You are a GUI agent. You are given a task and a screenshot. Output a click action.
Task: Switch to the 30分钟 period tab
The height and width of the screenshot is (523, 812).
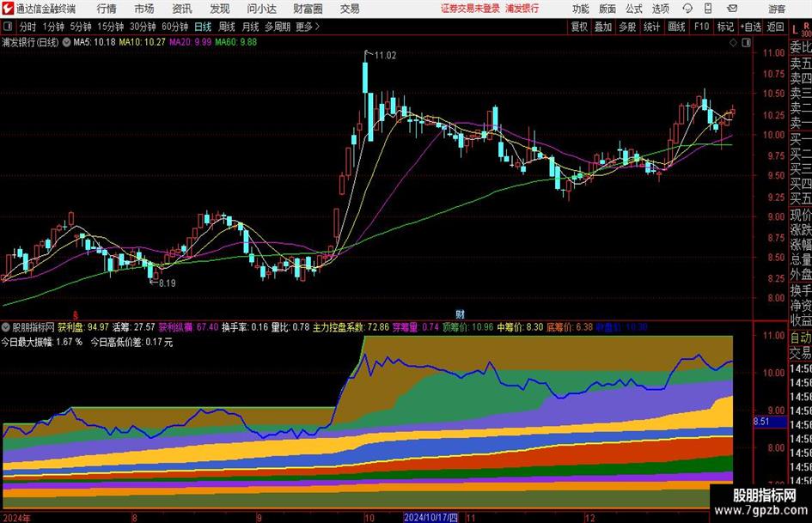tap(143, 27)
